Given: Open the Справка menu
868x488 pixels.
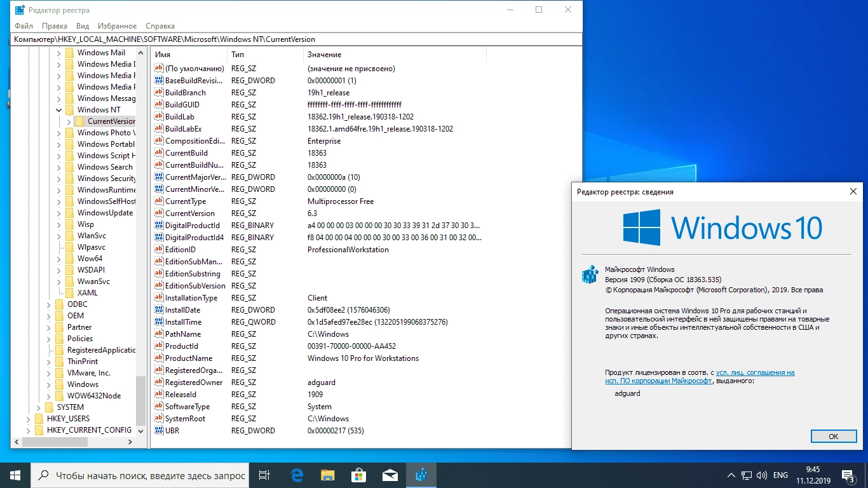Looking at the screenshot, I should point(160,26).
